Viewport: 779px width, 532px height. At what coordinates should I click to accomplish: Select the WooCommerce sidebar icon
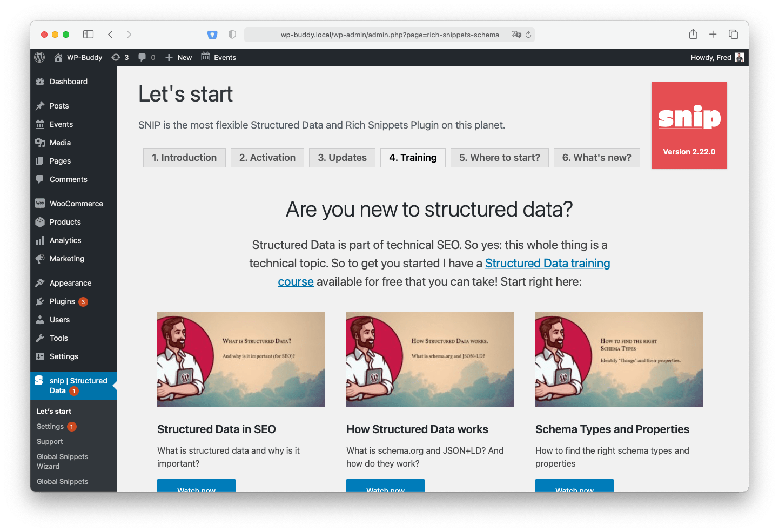[x=41, y=203]
